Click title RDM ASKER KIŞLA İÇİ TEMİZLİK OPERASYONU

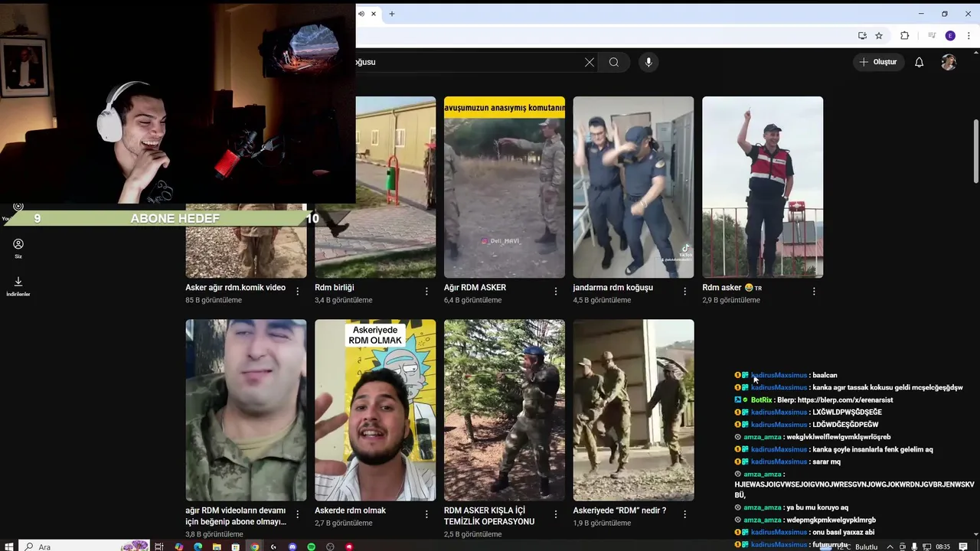pyautogui.click(x=489, y=516)
